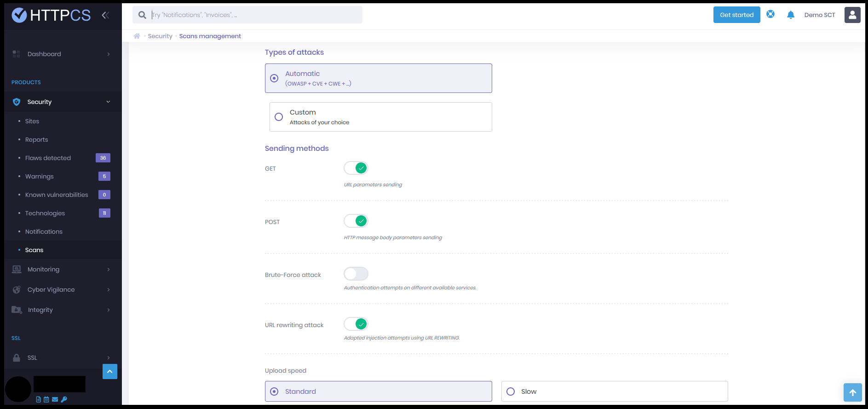The width and height of the screenshot is (868, 409).
Task: Select Custom attacks of your choice
Action: 381,117
